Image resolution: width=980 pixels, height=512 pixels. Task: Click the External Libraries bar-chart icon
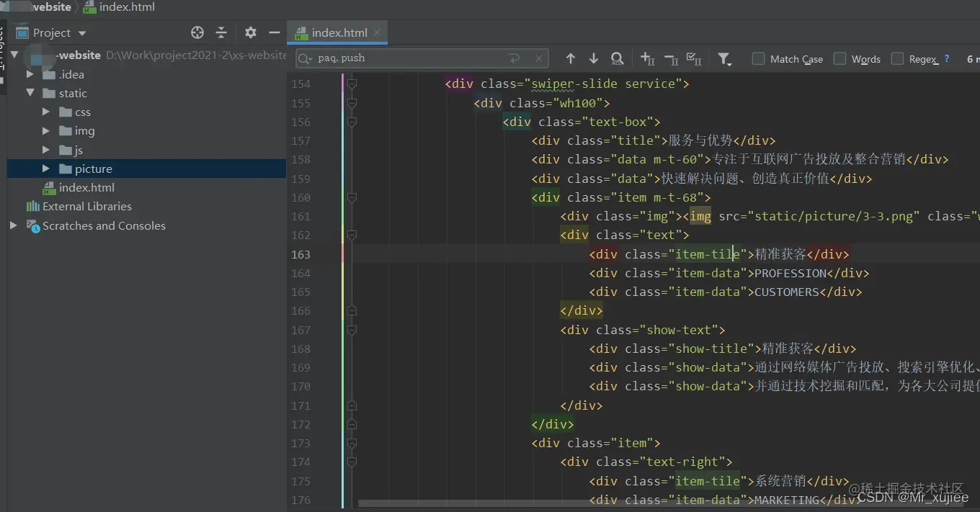click(33, 206)
